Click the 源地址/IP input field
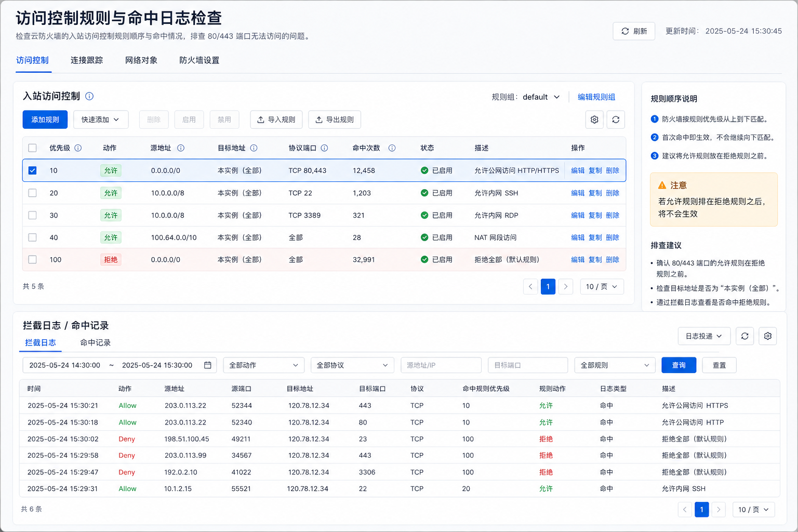 coord(441,365)
